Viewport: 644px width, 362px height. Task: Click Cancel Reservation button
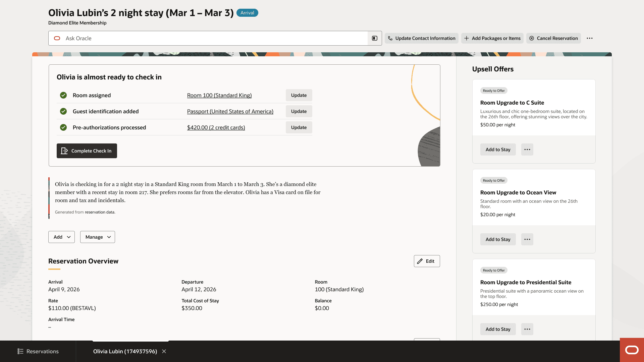tap(553, 38)
